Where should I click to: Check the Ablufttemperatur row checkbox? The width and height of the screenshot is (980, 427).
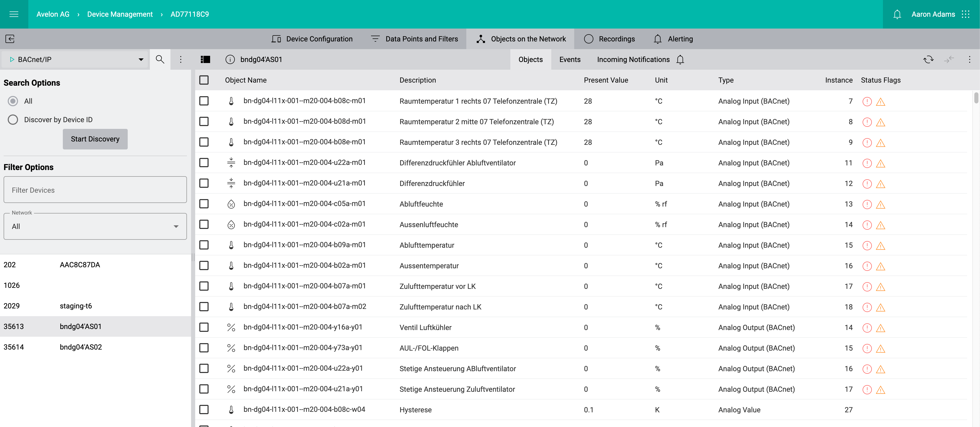click(x=204, y=245)
